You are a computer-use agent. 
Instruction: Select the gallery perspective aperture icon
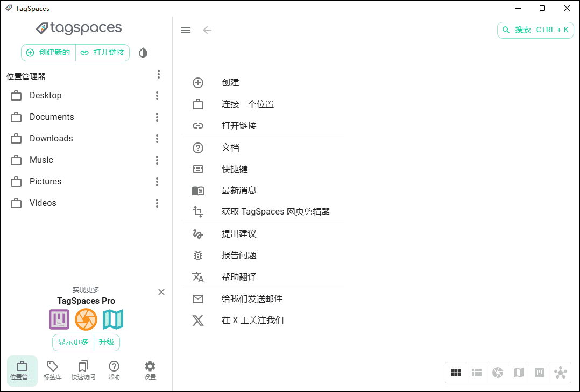tap(497, 372)
